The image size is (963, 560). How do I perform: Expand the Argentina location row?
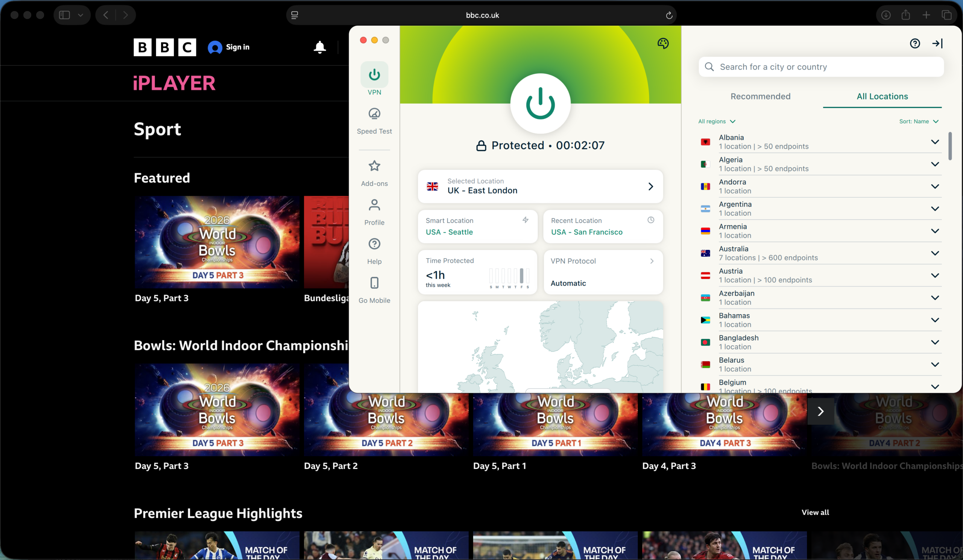coord(935,209)
